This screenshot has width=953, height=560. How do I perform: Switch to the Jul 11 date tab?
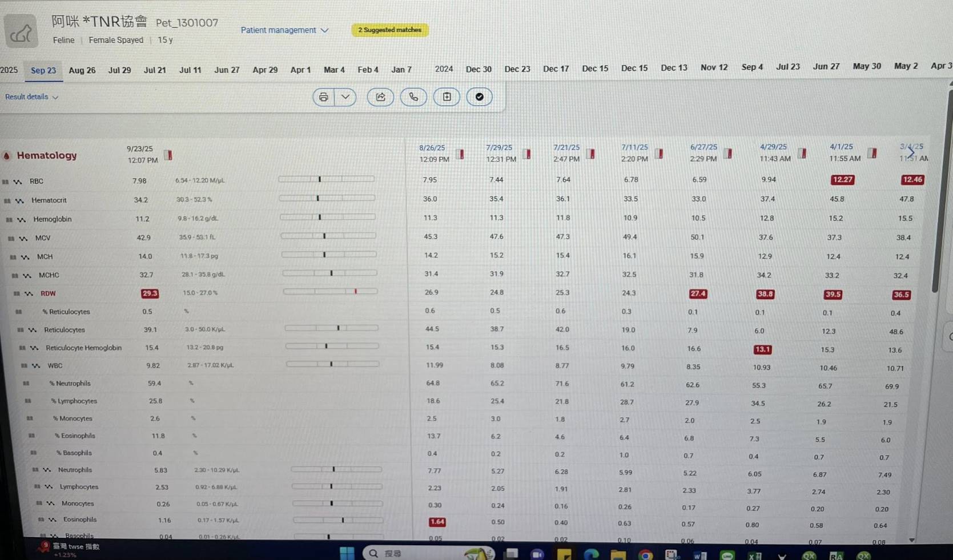pyautogui.click(x=190, y=70)
